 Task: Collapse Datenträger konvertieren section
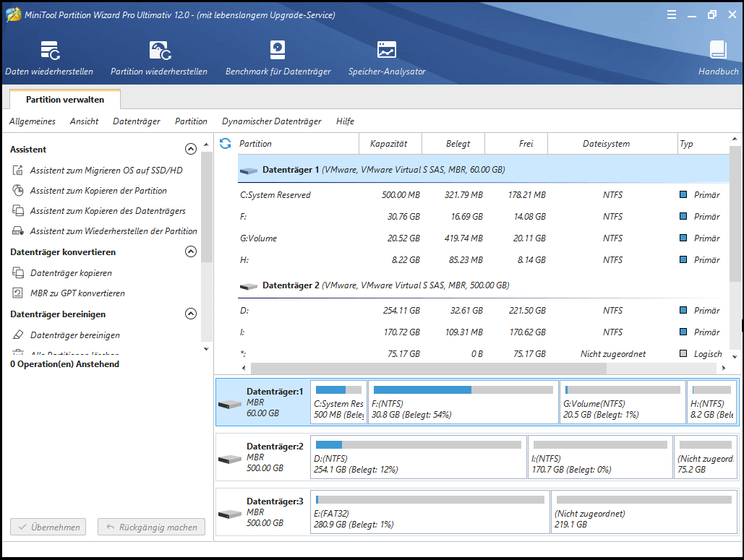pos(191,251)
